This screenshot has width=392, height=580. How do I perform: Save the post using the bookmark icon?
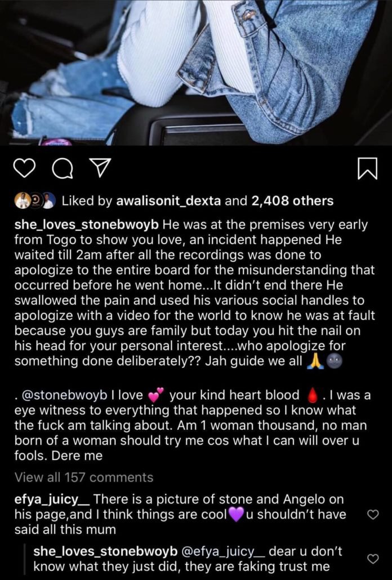pos(368,169)
